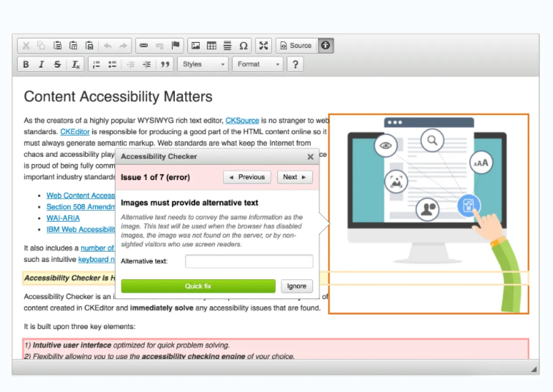
Task: Insert a link with the Link icon
Action: [144, 45]
